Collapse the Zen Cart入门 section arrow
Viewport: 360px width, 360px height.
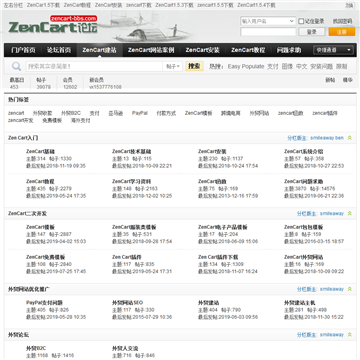[350, 138]
